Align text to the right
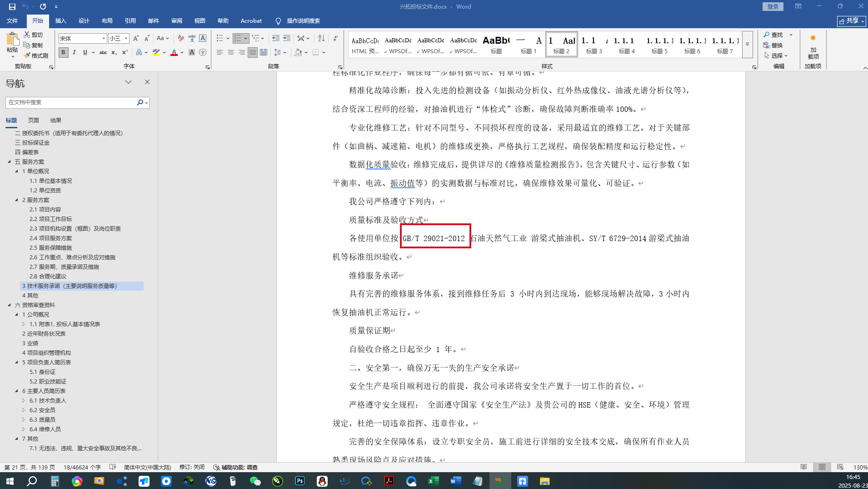Viewport: 868px width, 489px height. coord(242,53)
